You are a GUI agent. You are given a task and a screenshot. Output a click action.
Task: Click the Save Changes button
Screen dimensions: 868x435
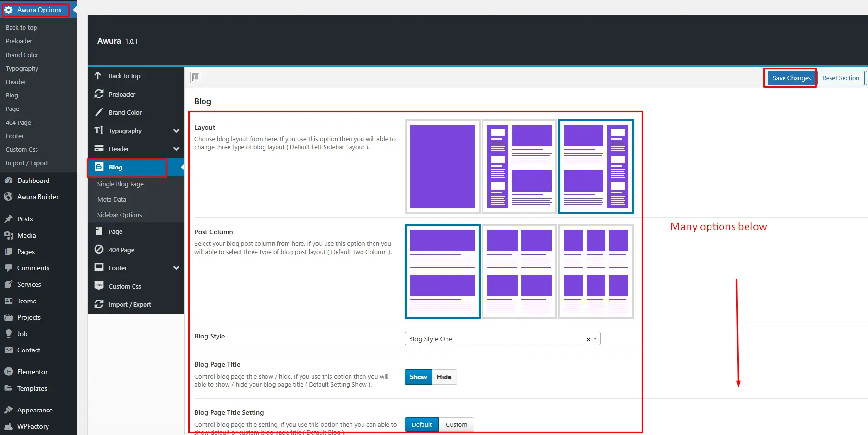tap(791, 78)
